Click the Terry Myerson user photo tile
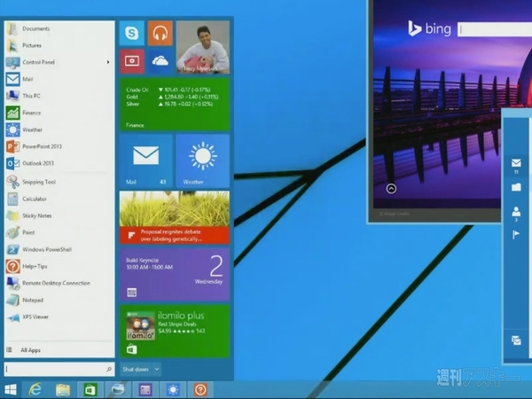 pos(202,47)
